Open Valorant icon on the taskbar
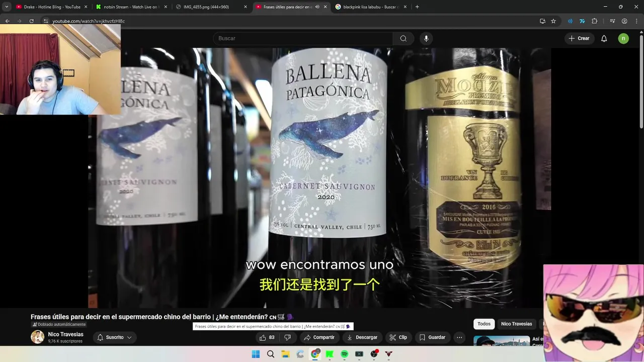 388,354
